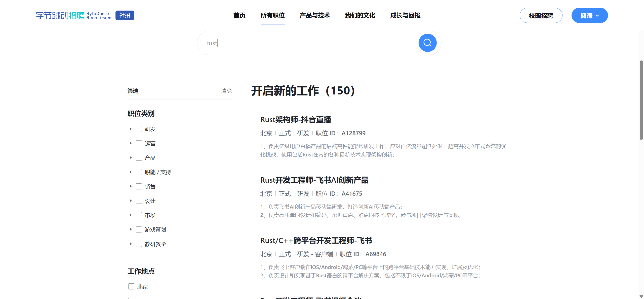
Task: Expand the 运营 category tree arrow
Action: click(131, 143)
